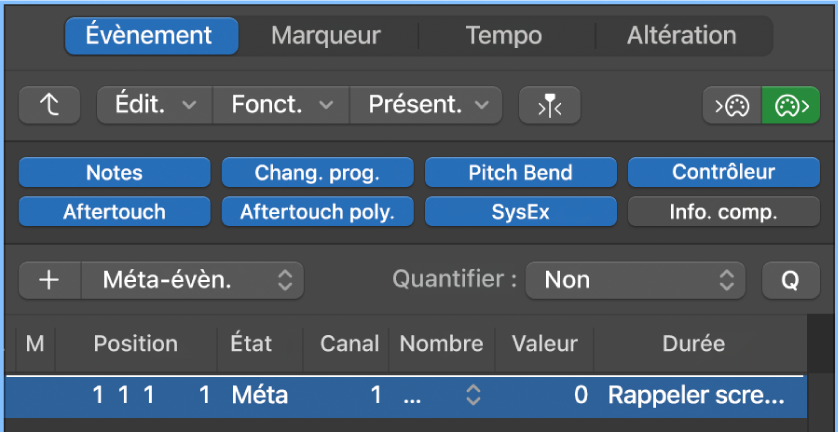The height and width of the screenshot is (434, 838).
Task: Open the Fonct. dropdown menu
Action: click(281, 104)
